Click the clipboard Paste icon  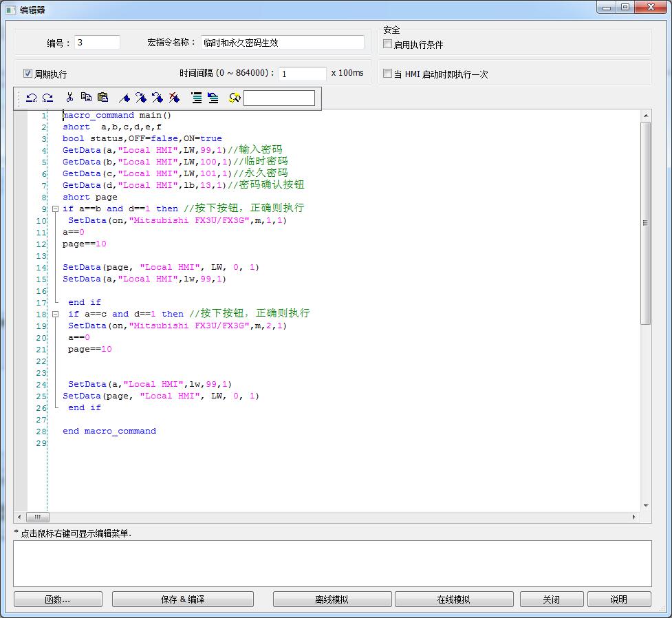click(x=103, y=98)
